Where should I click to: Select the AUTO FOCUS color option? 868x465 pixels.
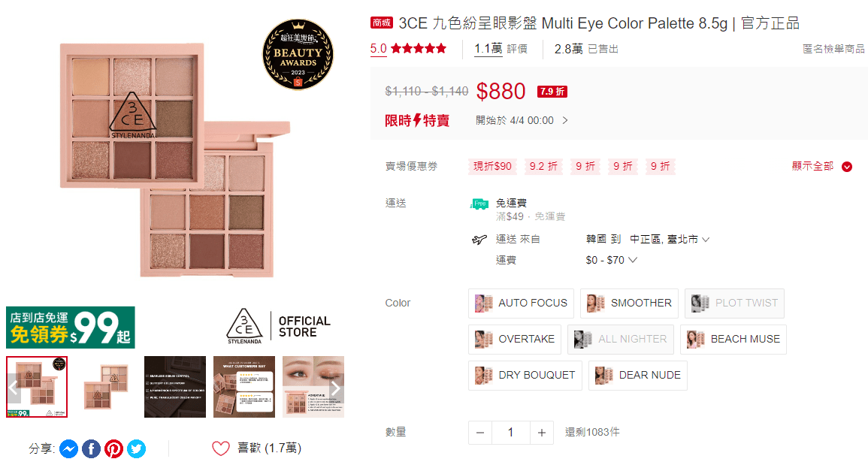pyautogui.click(x=521, y=303)
